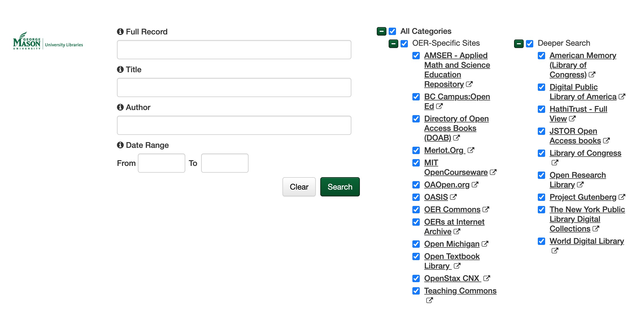Uncheck the Merlot.Org checkbox
Screen dimensions: 644x316
(416, 150)
